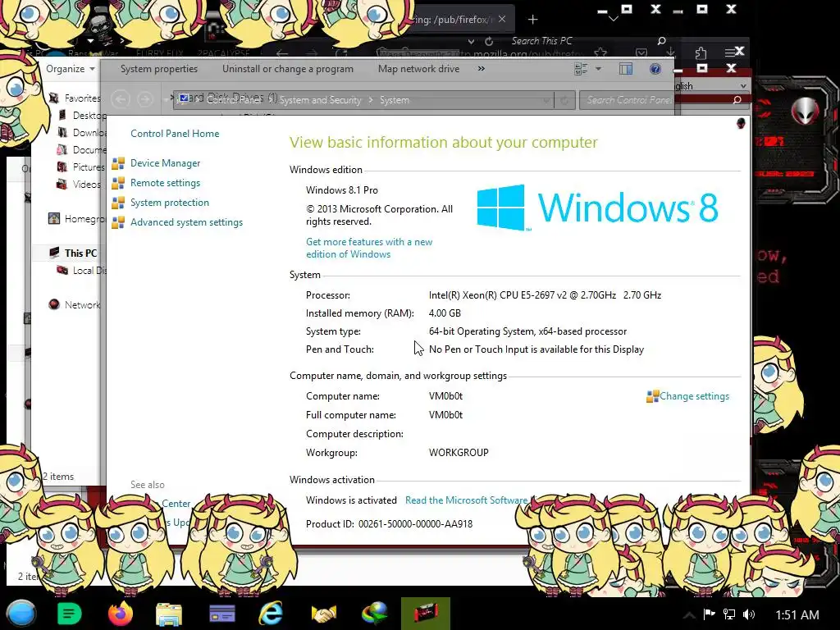
Task: Click Get more features with a new edition link
Action: (369, 248)
